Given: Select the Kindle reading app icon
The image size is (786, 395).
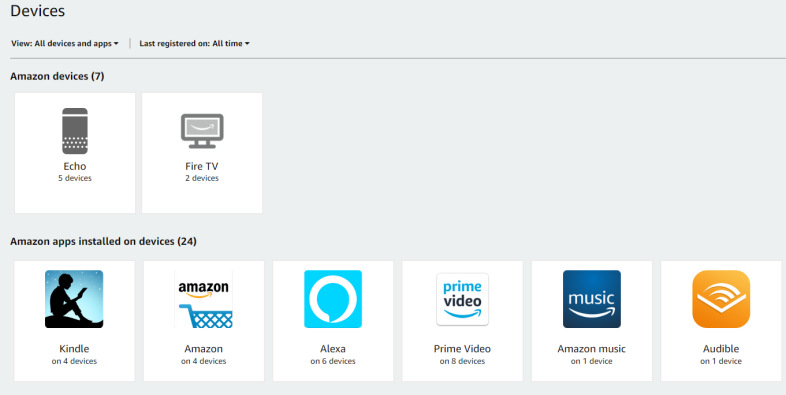Looking at the screenshot, I should pos(74,299).
